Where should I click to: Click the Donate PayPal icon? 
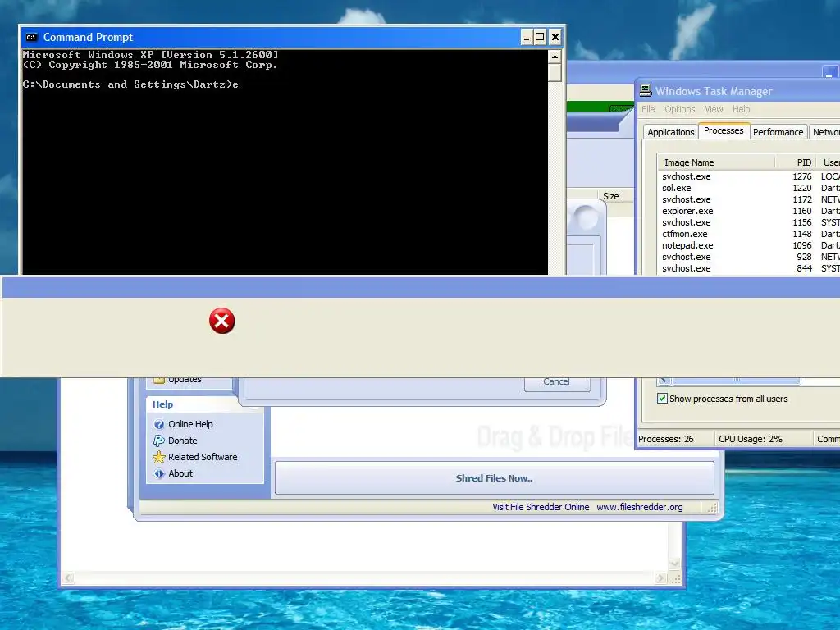click(159, 441)
